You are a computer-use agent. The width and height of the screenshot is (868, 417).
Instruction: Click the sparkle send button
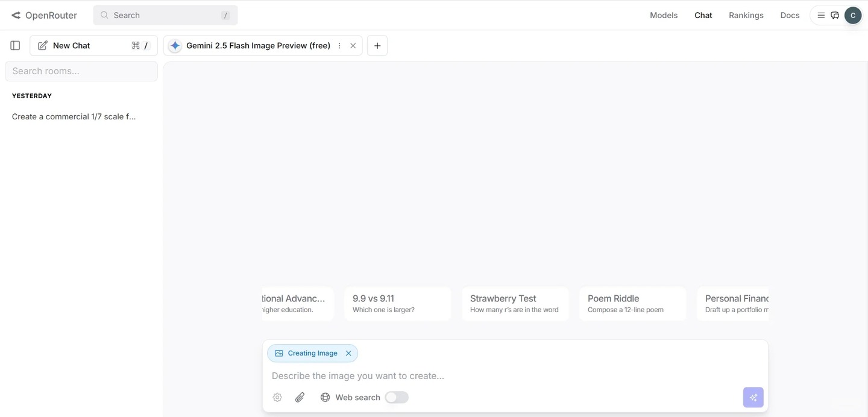point(753,397)
